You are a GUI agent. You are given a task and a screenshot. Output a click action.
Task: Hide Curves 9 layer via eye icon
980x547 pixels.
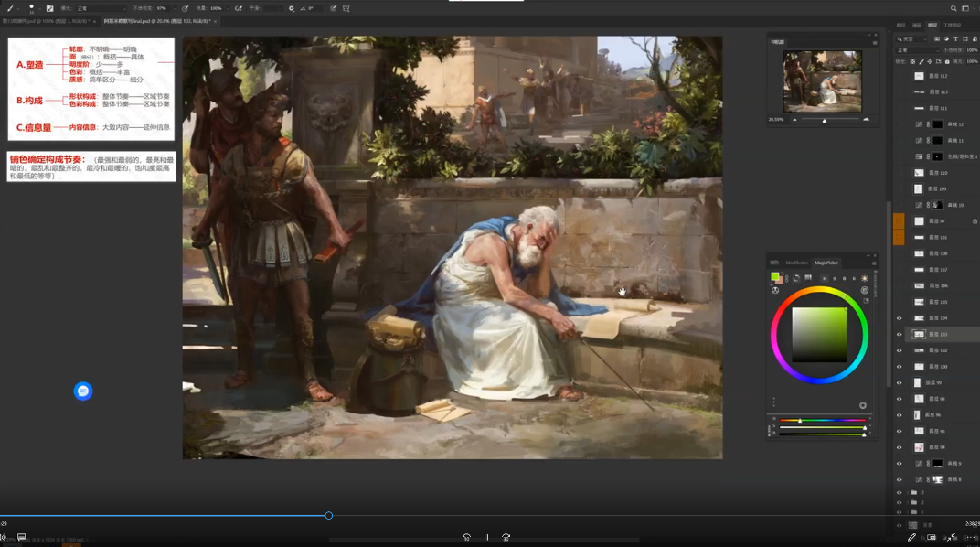900,464
